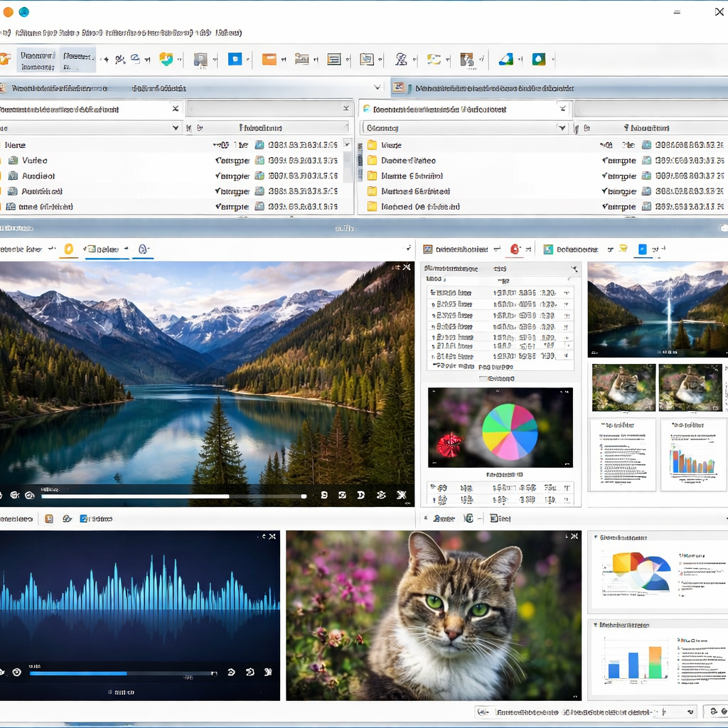Click the green shield icon in toolbar

pos(166,60)
